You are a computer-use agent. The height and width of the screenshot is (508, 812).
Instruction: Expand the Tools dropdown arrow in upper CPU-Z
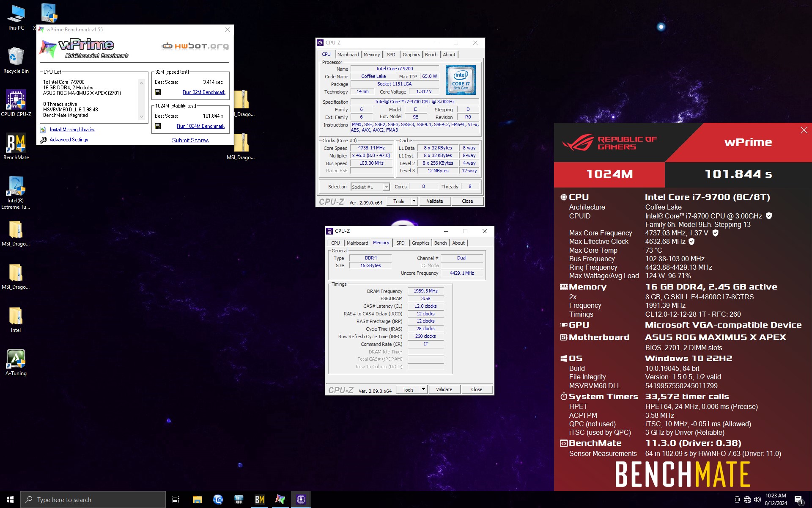[414, 201]
